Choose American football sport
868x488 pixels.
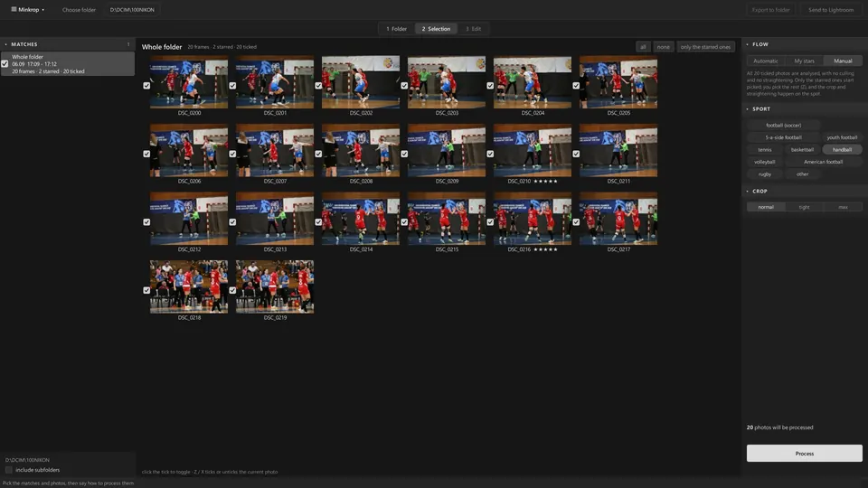coord(823,162)
